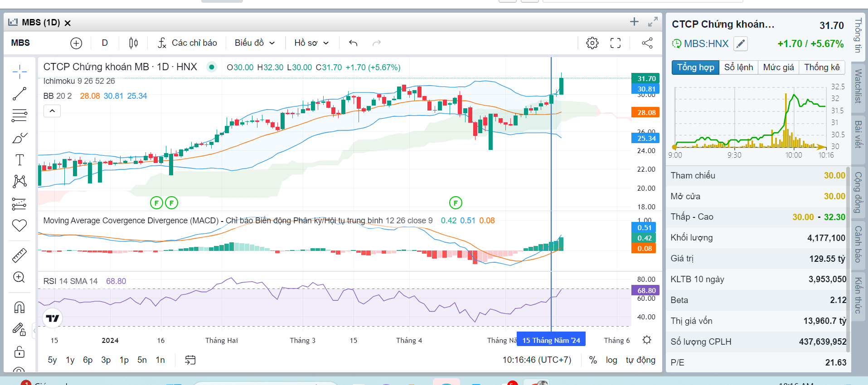Toggle log scale mode
The width and height of the screenshot is (868, 385).
pos(611,360)
